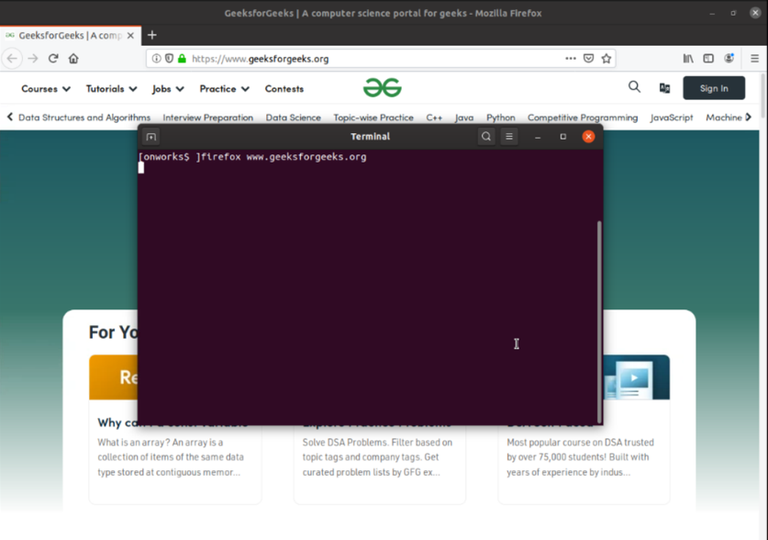
Task: Open Firefox home page icon
Action: (73, 59)
